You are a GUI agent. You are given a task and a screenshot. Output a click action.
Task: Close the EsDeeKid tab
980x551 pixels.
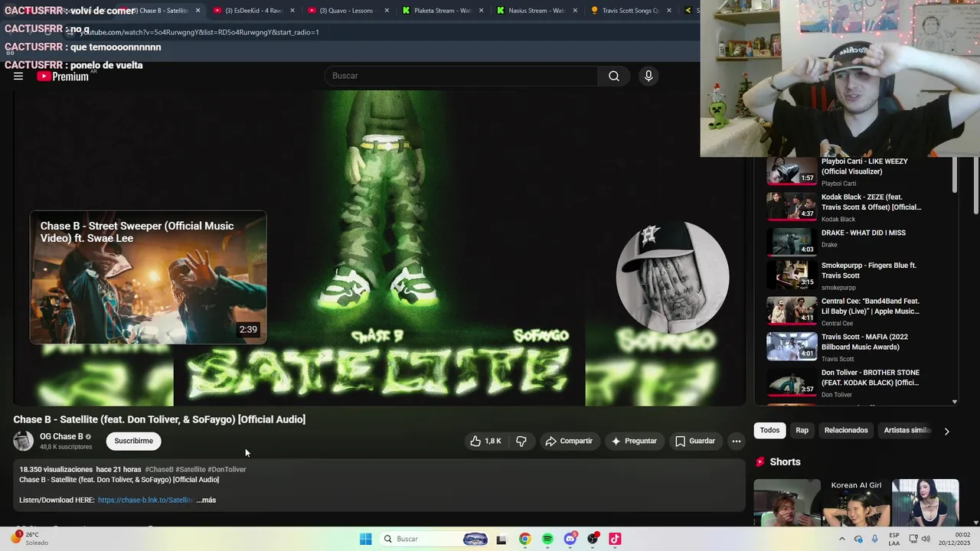[292, 11]
